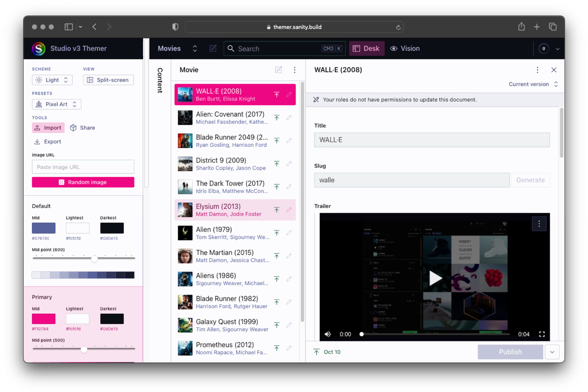Select the Import tool tab
The width and height of the screenshot is (588, 392).
(48, 128)
